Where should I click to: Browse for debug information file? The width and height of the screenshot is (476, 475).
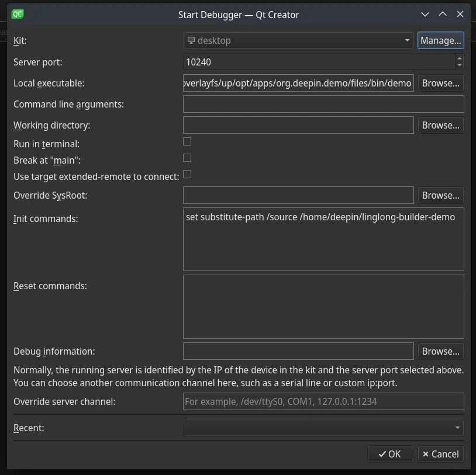(x=440, y=351)
